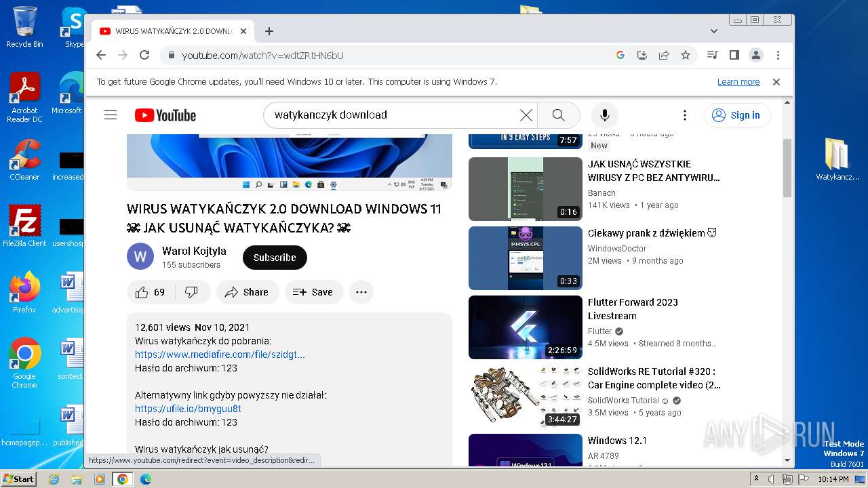This screenshot has width=868, height=488.
Task: Click the address bar URL
Action: coord(263,56)
